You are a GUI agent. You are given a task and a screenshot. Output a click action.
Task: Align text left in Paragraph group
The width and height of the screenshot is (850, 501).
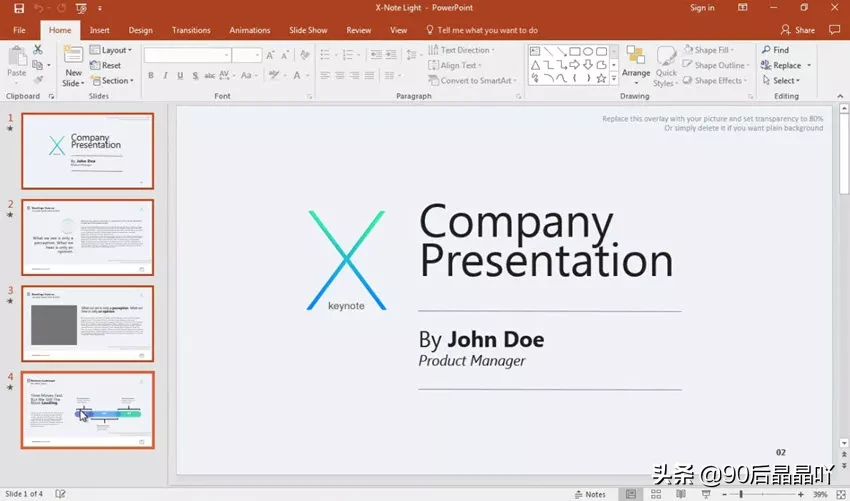coord(325,75)
